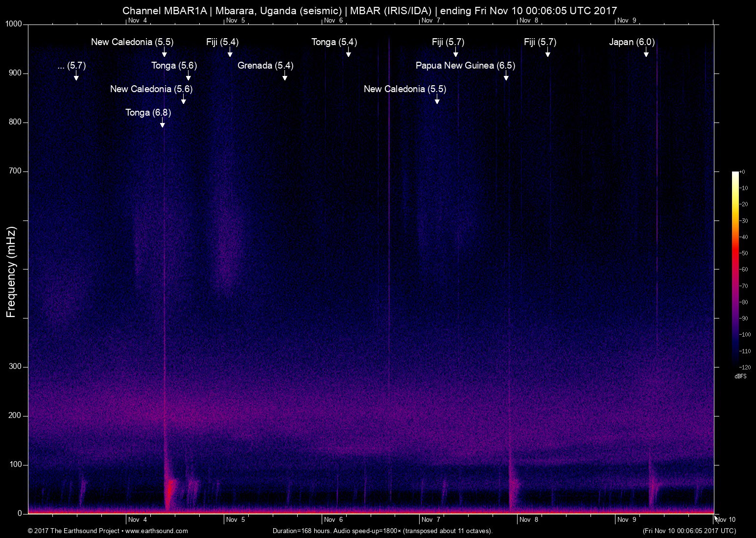The width and height of the screenshot is (756, 538).
Task: Click the New Caledonia (5.6) label
Action: (152, 89)
